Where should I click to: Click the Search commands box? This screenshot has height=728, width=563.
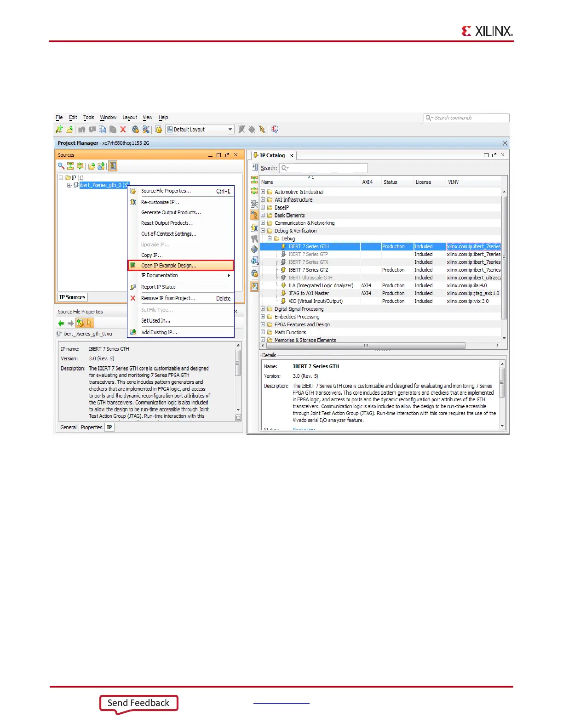coord(466,118)
